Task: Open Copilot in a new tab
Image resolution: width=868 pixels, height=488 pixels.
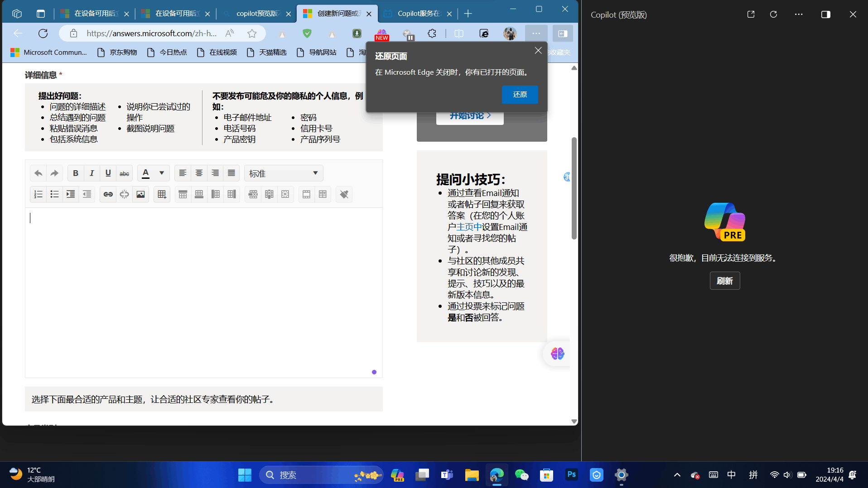Action: coord(751,14)
